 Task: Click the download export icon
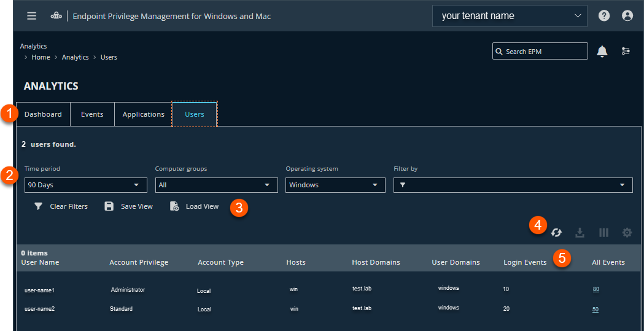(580, 233)
